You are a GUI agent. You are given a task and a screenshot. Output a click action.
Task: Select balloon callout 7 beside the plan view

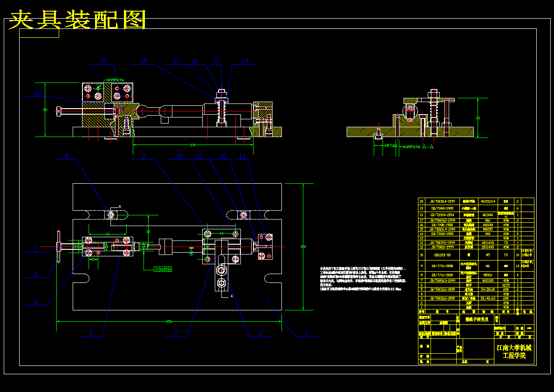(x=36, y=249)
